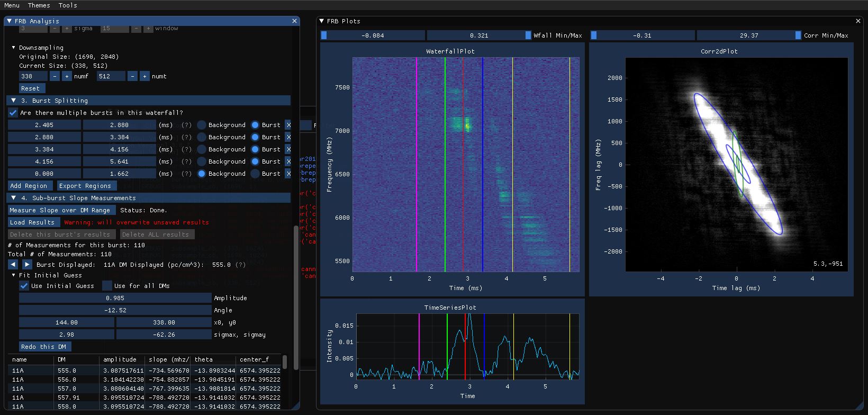Click the Angle input field

click(115, 310)
